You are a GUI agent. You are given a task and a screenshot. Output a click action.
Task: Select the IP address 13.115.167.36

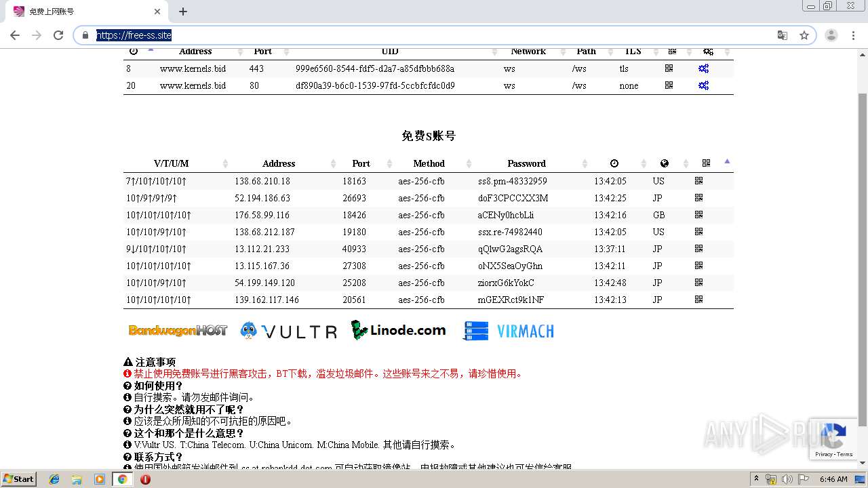click(x=262, y=266)
